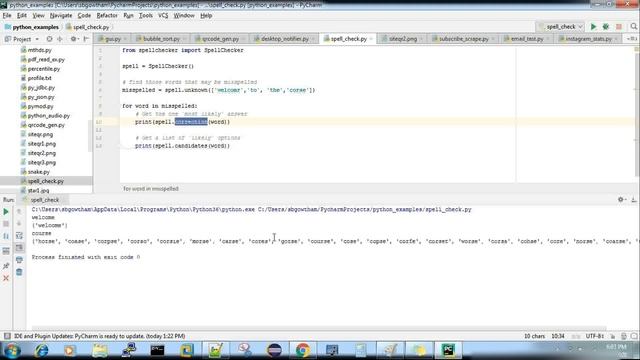Open the Run menu
This screenshot has width=640, height=360.
click(128, 16)
